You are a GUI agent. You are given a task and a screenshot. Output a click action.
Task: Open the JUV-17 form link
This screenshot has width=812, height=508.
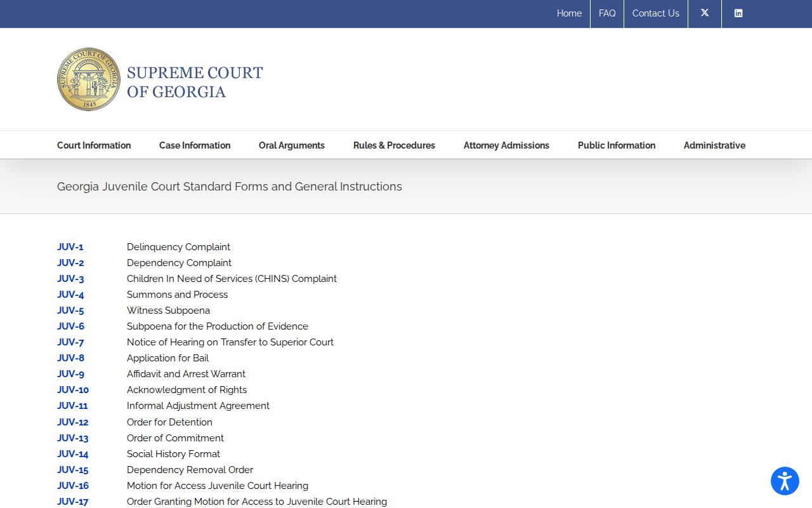(73, 502)
